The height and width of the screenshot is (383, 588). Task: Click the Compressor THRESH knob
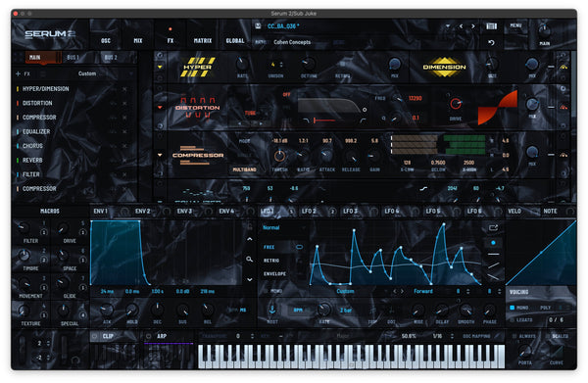tap(279, 156)
